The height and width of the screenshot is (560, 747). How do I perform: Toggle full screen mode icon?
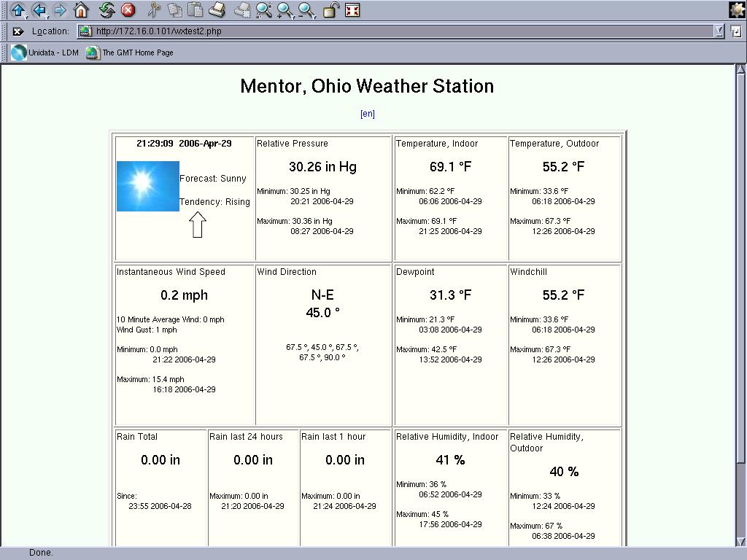[x=352, y=10]
